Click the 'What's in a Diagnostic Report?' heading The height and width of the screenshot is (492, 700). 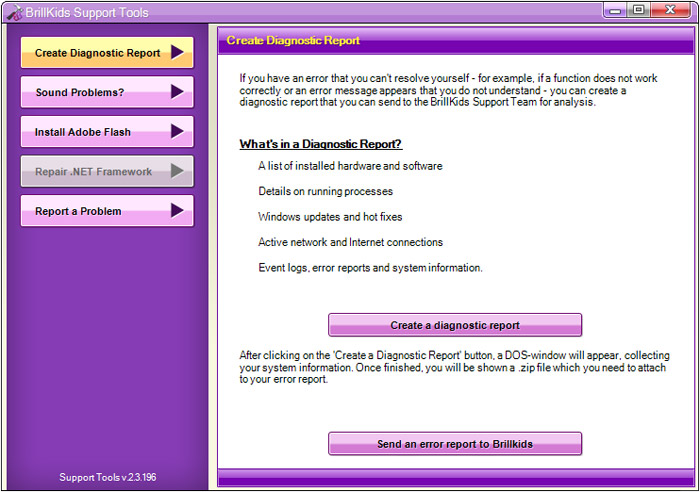click(x=321, y=144)
